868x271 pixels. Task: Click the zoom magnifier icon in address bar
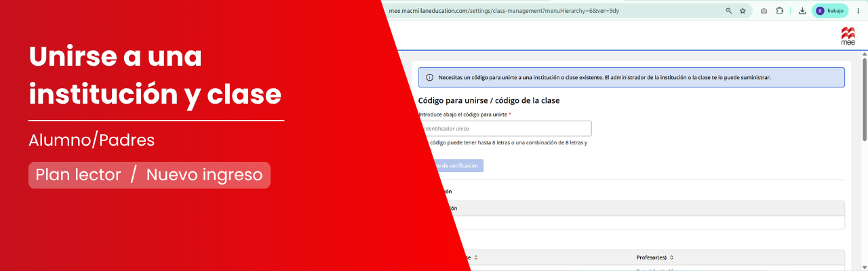pyautogui.click(x=729, y=11)
